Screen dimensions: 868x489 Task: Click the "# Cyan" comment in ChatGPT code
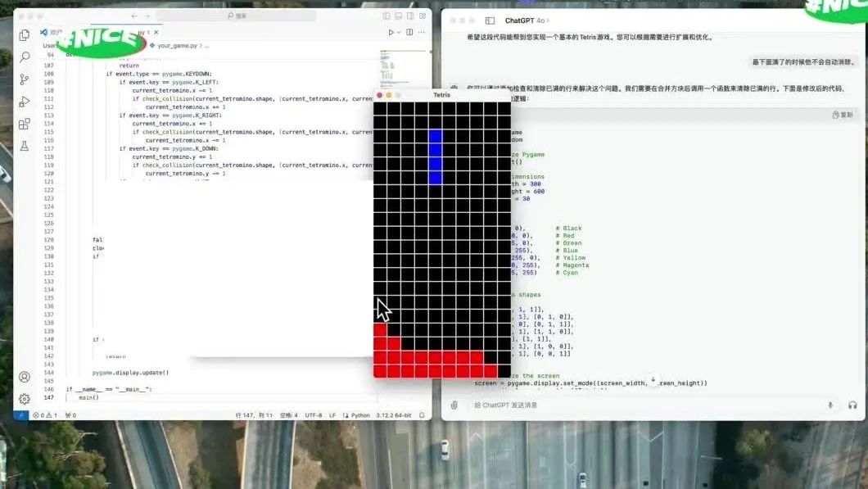point(567,273)
